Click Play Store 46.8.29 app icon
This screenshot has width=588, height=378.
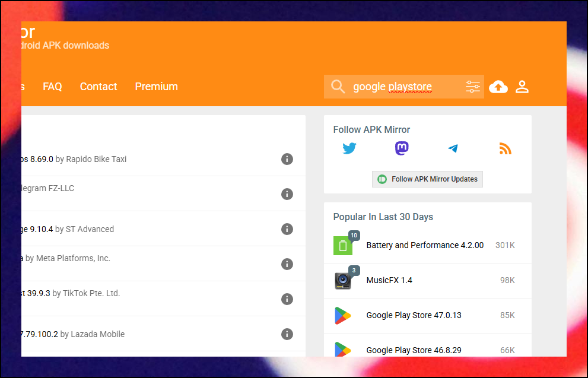pos(342,349)
